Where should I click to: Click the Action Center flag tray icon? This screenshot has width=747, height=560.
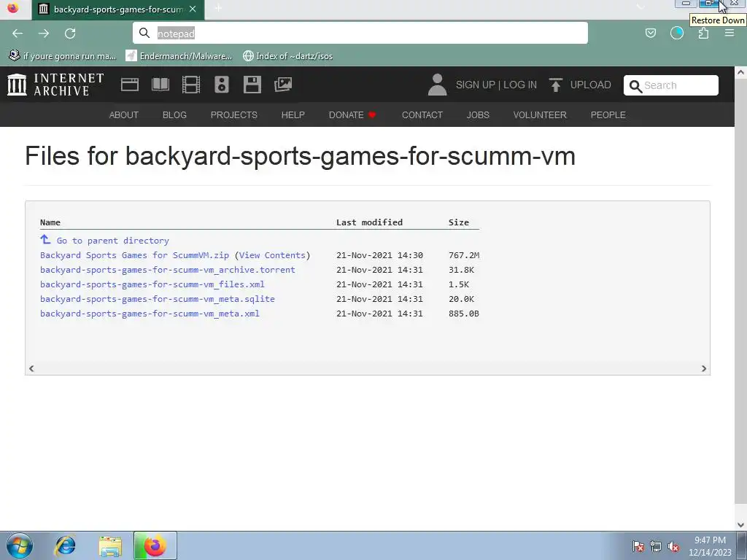(638, 546)
